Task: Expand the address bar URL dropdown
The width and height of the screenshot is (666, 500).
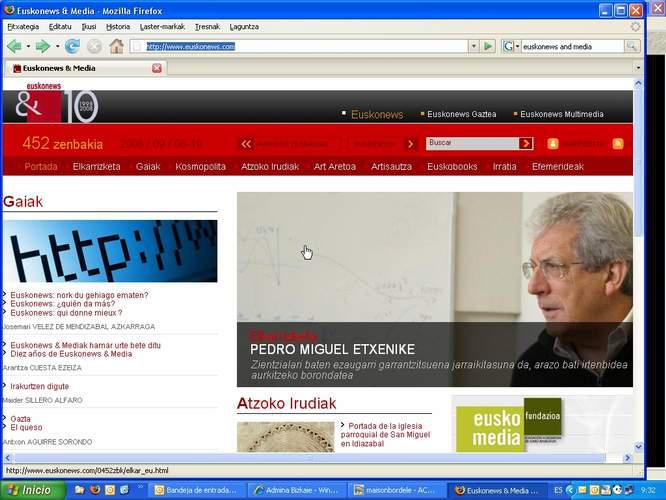Action: pos(474,46)
